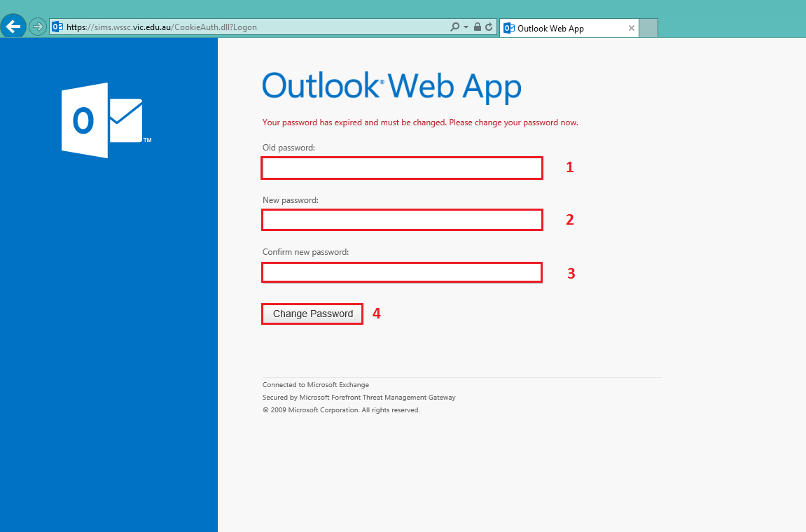Click the browser forward arrow button
Viewport: 806px width, 532px height.
(x=38, y=27)
